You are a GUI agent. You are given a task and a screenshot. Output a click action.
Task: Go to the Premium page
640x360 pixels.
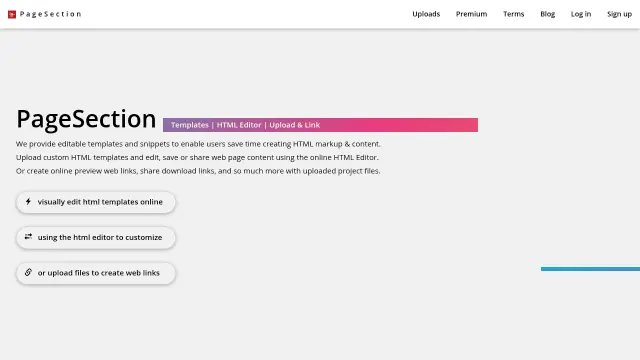click(471, 14)
